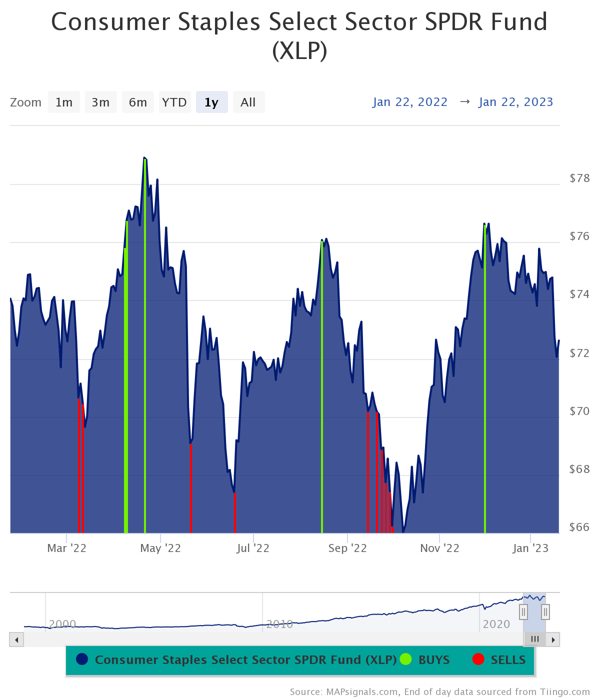The width and height of the screenshot is (600, 700).
Task: Set zoom range to 3m
Action: [100, 102]
